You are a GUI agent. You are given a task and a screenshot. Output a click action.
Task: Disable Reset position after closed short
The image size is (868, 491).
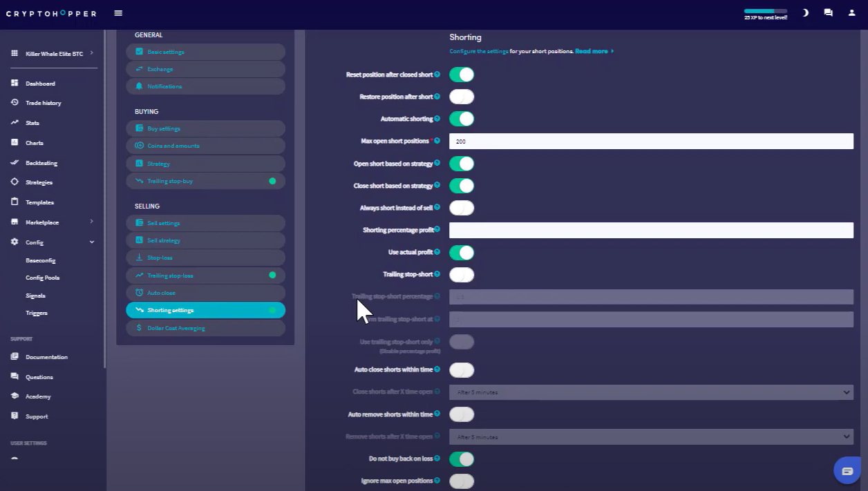(462, 75)
